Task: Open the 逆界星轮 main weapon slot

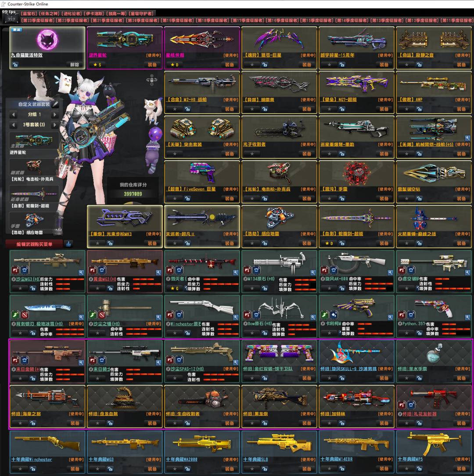Action: pyautogui.click(x=34, y=141)
